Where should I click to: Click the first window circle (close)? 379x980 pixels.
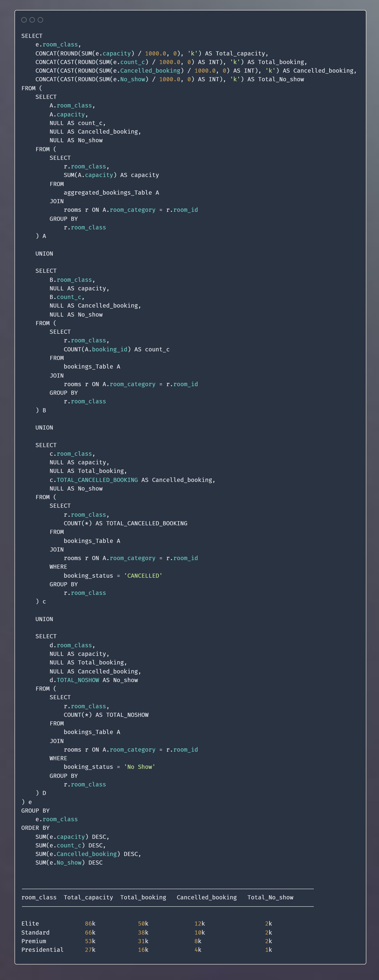(x=24, y=20)
